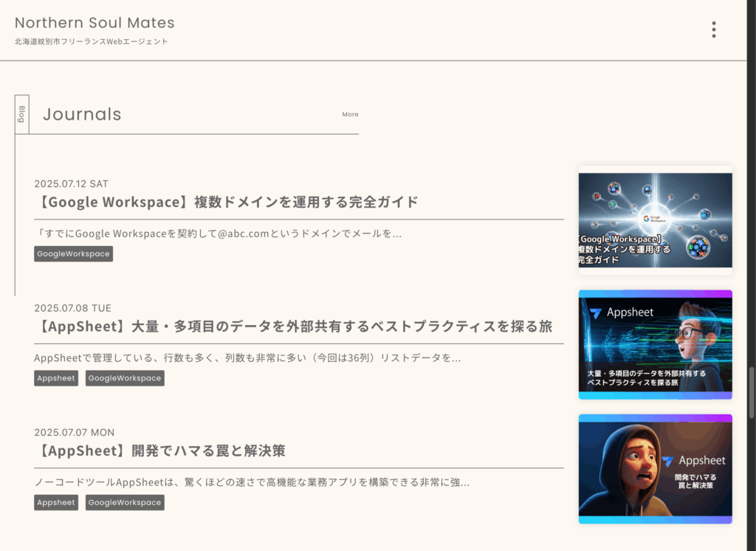Click the vertical scrollbar thumb on the right edge

(751, 393)
